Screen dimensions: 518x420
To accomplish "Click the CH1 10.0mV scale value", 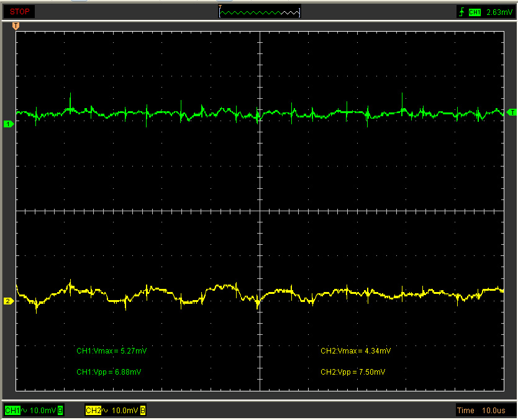I will (x=43, y=411).
